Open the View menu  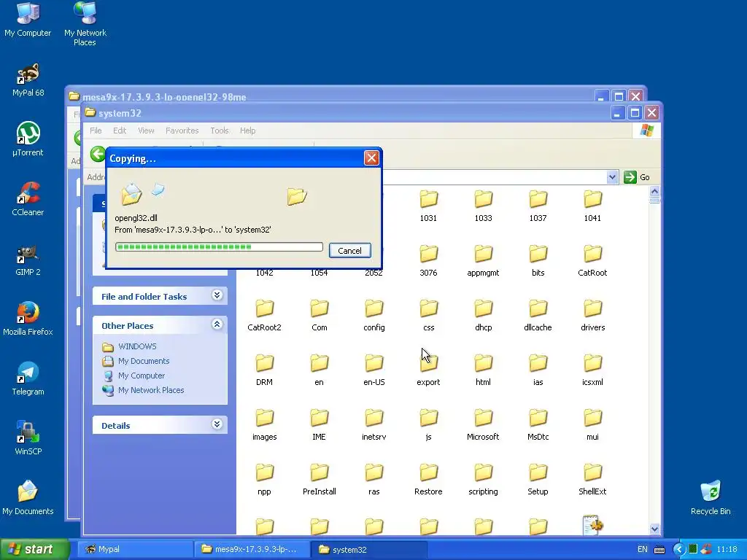click(x=146, y=131)
